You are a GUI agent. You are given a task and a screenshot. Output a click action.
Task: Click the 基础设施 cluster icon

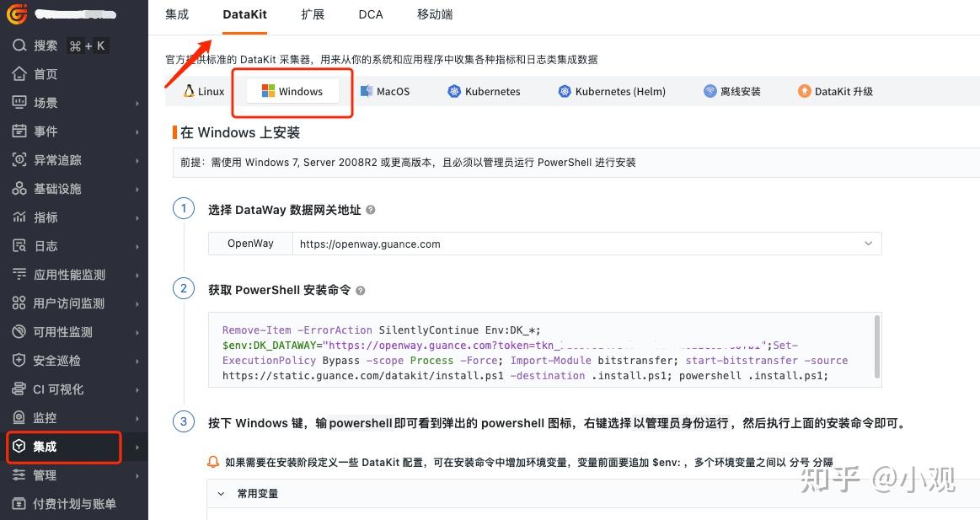(19, 188)
